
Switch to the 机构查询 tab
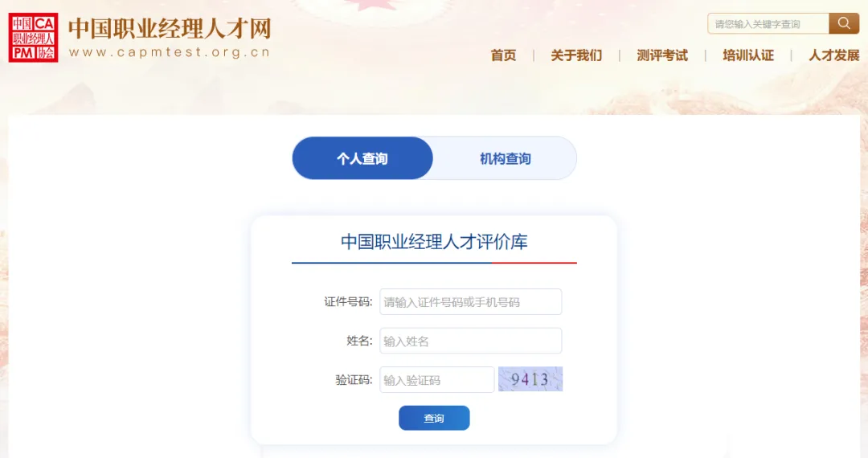(x=505, y=158)
